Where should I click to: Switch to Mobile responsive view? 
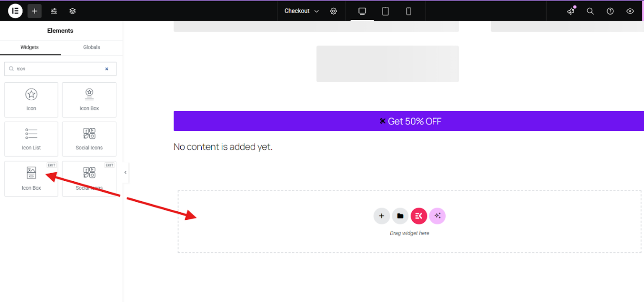point(408,11)
